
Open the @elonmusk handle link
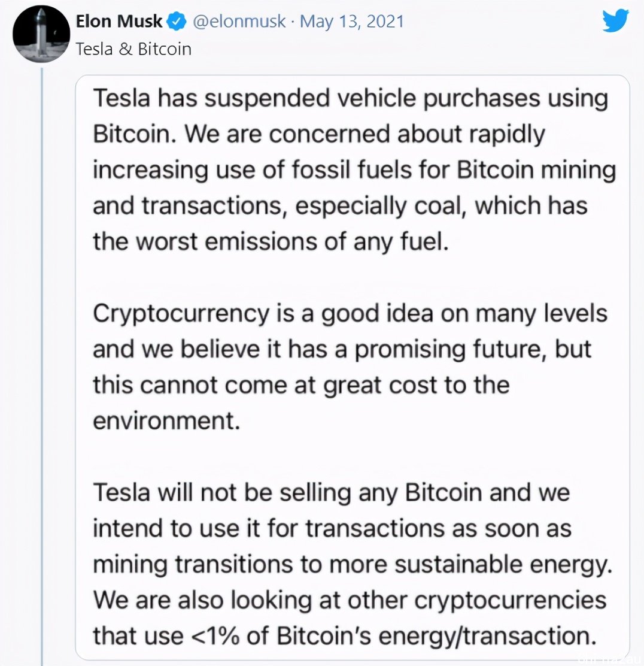pos(239,22)
